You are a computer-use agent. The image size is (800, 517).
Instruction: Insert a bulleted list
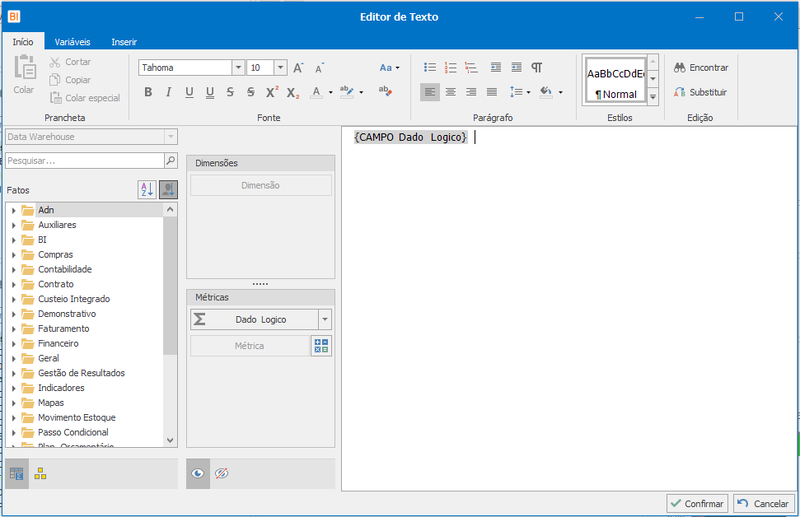pyautogui.click(x=430, y=67)
